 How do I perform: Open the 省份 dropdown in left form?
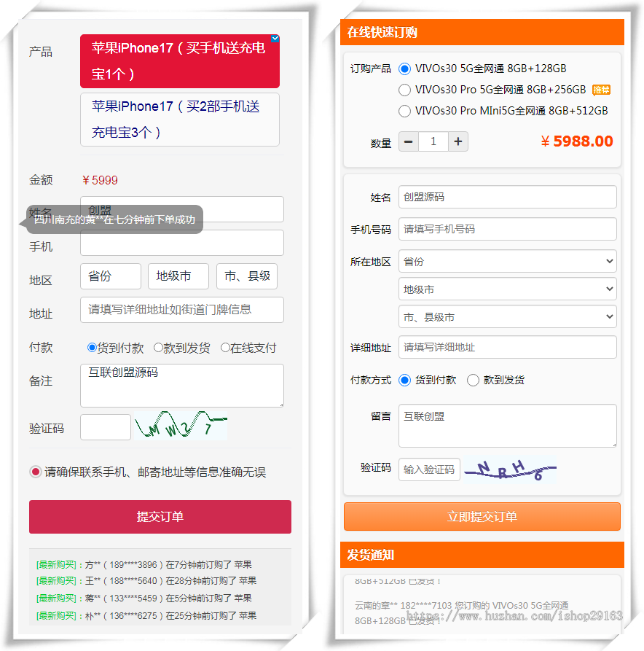111,276
